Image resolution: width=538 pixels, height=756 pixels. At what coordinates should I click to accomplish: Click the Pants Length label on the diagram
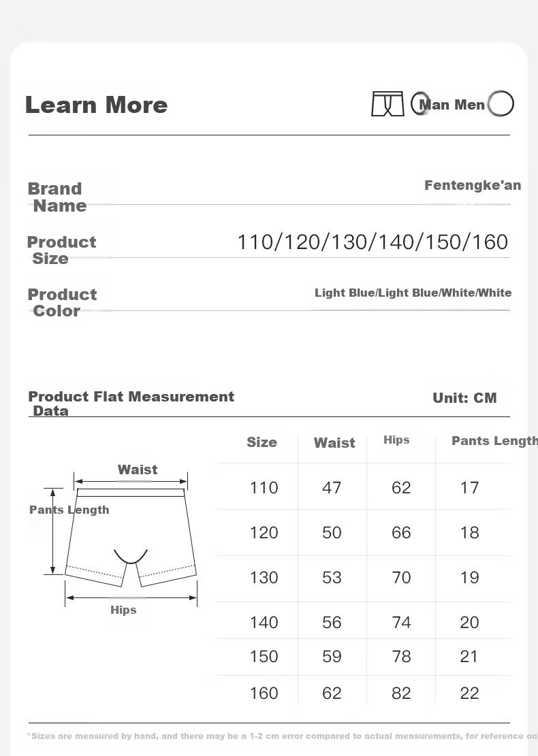point(69,510)
